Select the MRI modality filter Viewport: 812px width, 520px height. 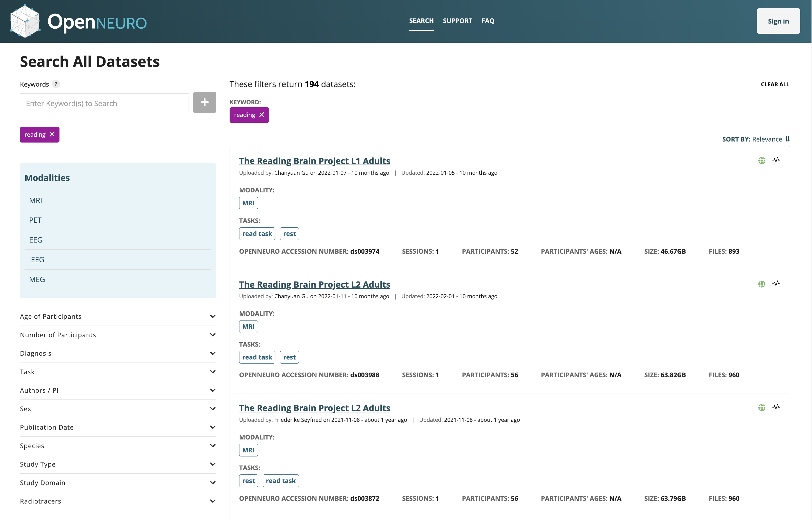click(x=35, y=200)
